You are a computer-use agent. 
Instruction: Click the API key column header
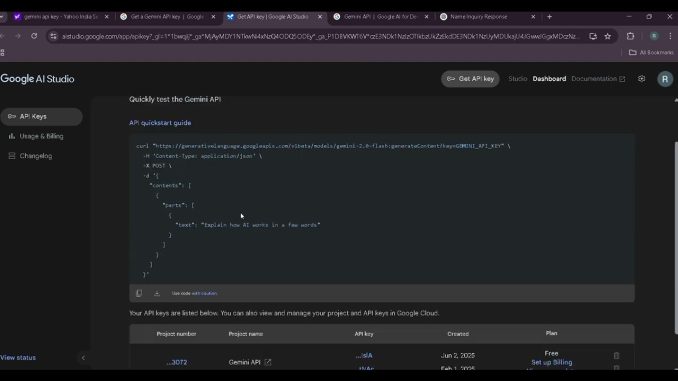(x=364, y=334)
